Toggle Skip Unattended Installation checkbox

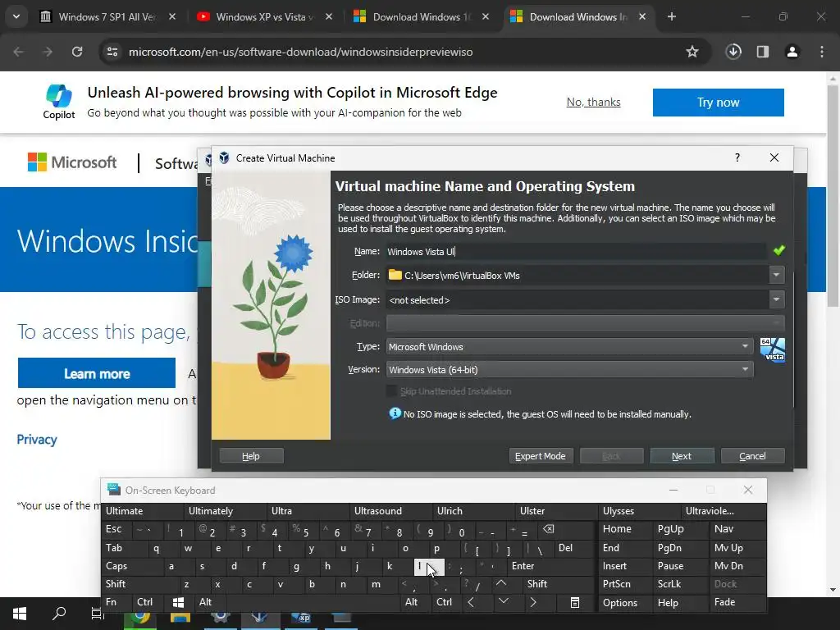click(x=391, y=391)
